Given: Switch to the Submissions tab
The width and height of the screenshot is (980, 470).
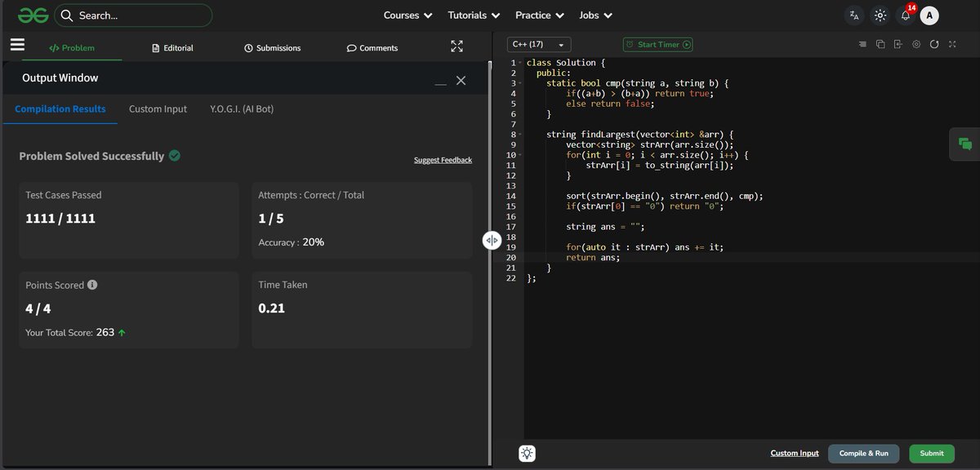Looking at the screenshot, I should (x=273, y=48).
